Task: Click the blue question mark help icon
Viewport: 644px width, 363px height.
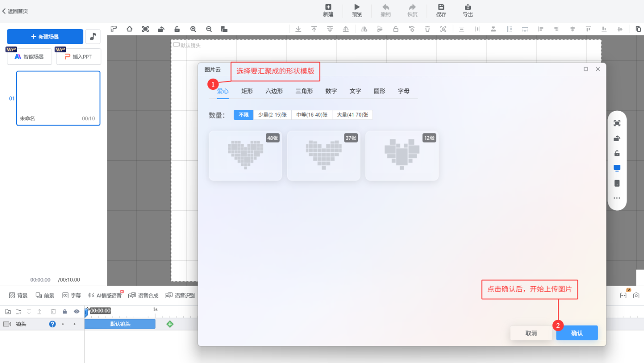Action: [x=52, y=324]
